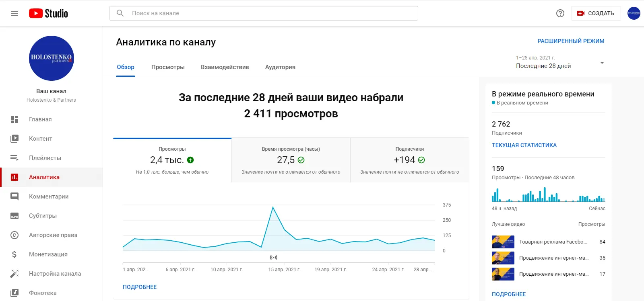This screenshot has height=301, width=644.
Task: Click the Субтитры captions icon
Action: 14,216
